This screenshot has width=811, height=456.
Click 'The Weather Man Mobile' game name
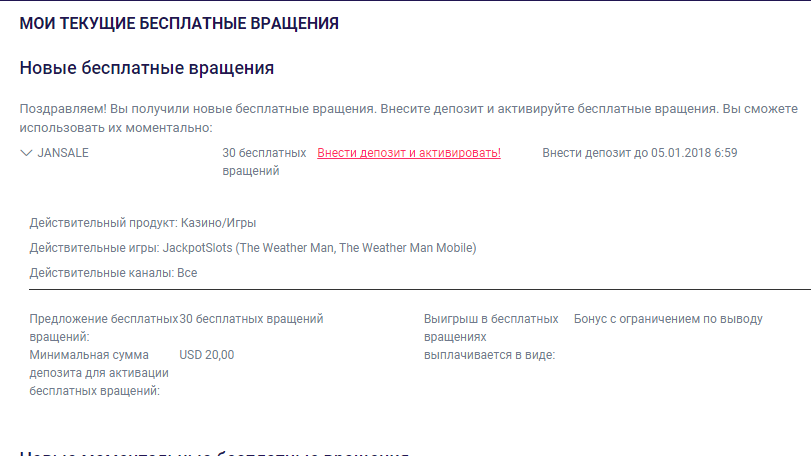(406, 248)
